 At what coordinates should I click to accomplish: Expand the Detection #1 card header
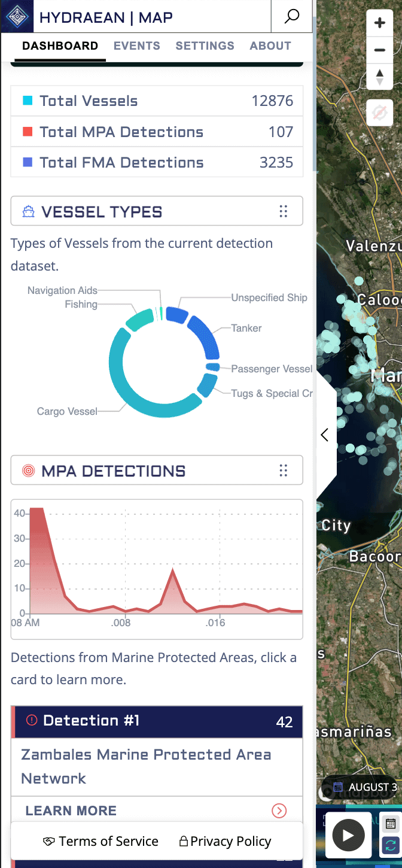coord(157,721)
